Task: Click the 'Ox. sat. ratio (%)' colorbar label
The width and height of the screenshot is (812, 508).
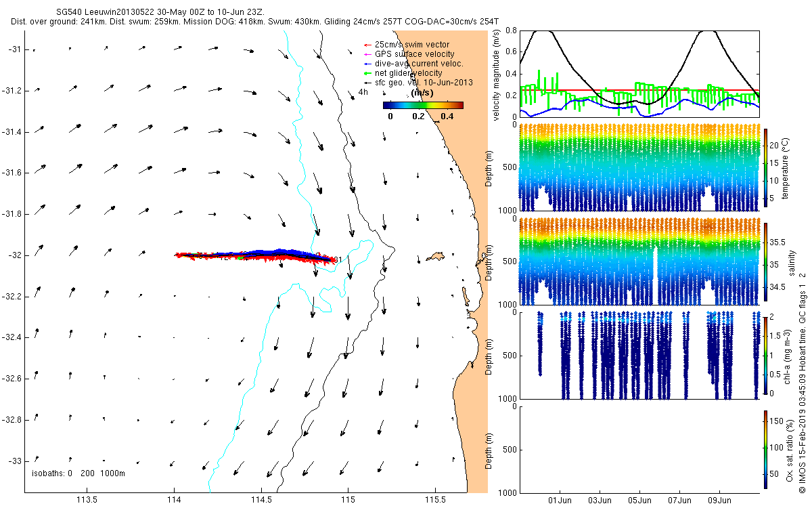Action: (x=791, y=449)
